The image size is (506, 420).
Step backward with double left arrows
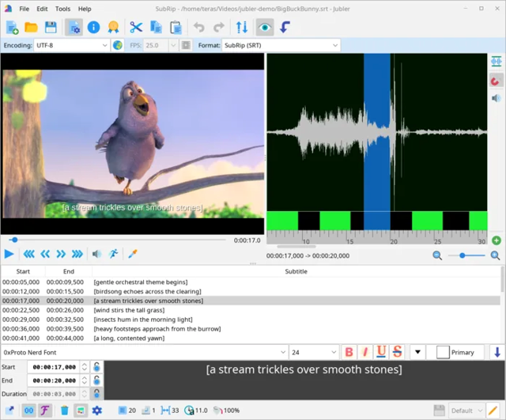45,254
